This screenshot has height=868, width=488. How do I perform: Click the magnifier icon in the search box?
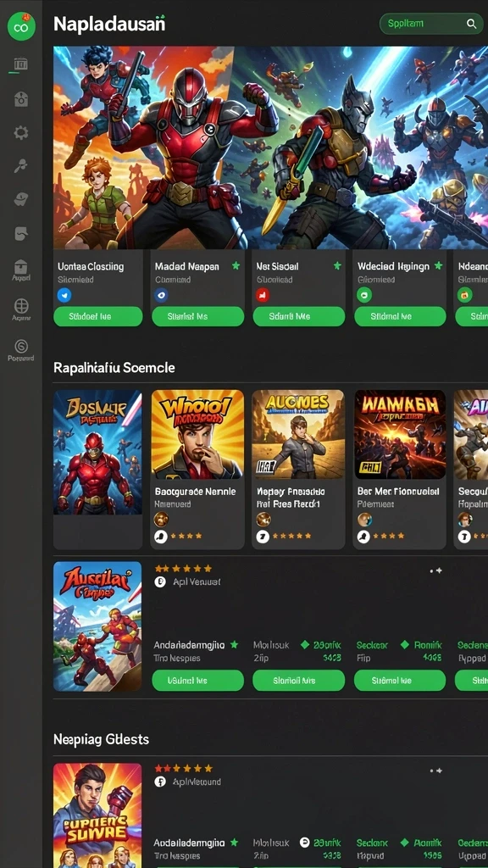pyautogui.click(x=471, y=23)
